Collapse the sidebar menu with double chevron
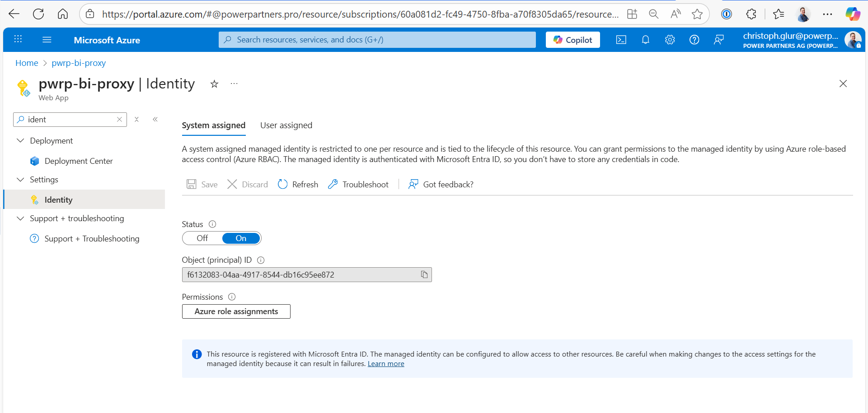The width and height of the screenshot is (868, 413). coord(155,119)
